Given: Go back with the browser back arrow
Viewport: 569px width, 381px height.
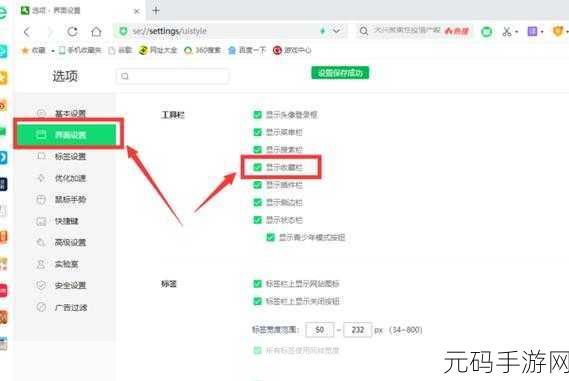Looking at the screenshot, I should pos(27,32).
